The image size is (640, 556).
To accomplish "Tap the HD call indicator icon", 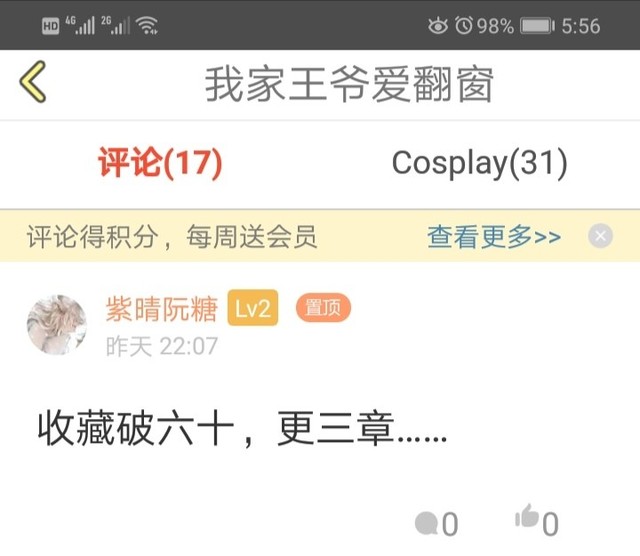I will click(51, 26).
